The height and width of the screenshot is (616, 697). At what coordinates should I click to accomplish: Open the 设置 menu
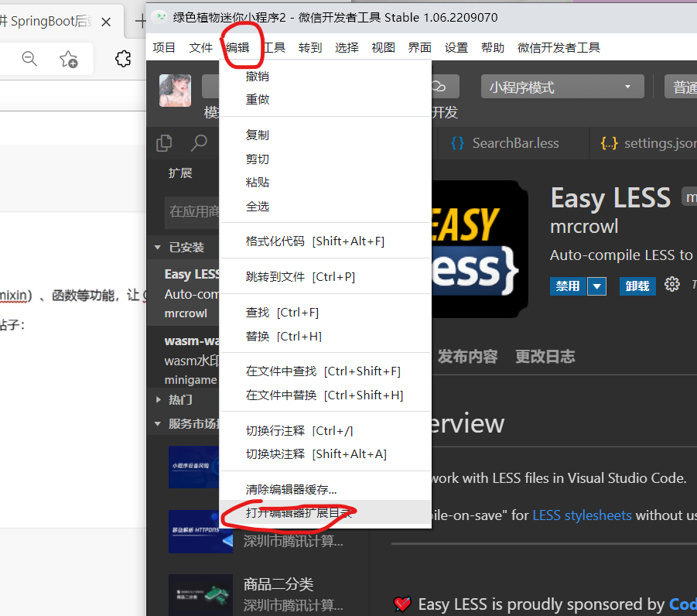click(x=456, y=47)
